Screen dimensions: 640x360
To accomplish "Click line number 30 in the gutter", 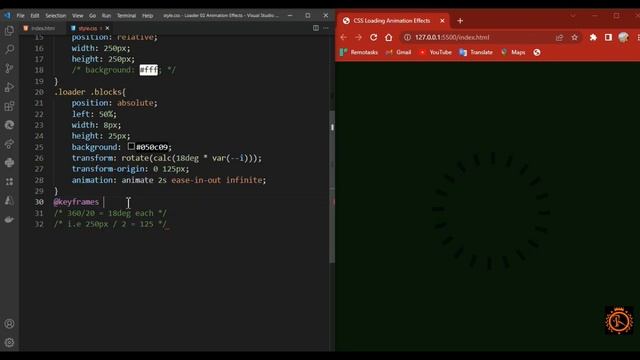I will 39,202.
